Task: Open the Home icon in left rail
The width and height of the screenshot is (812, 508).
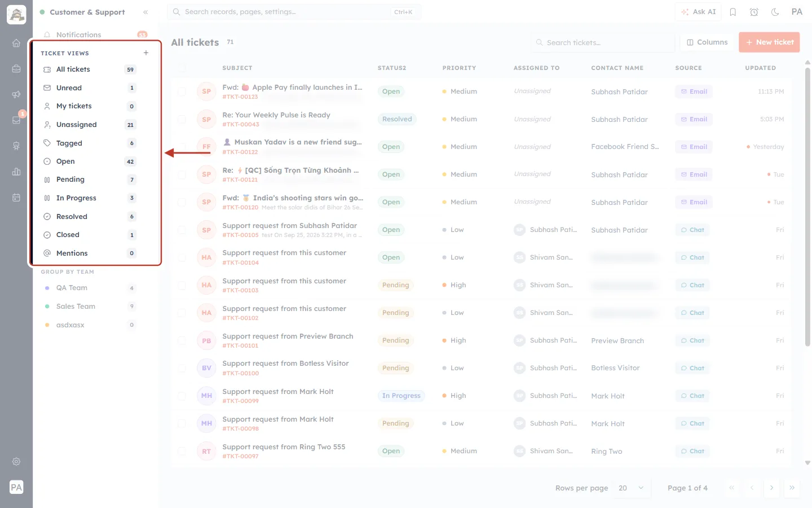Action: coord(16,43)
